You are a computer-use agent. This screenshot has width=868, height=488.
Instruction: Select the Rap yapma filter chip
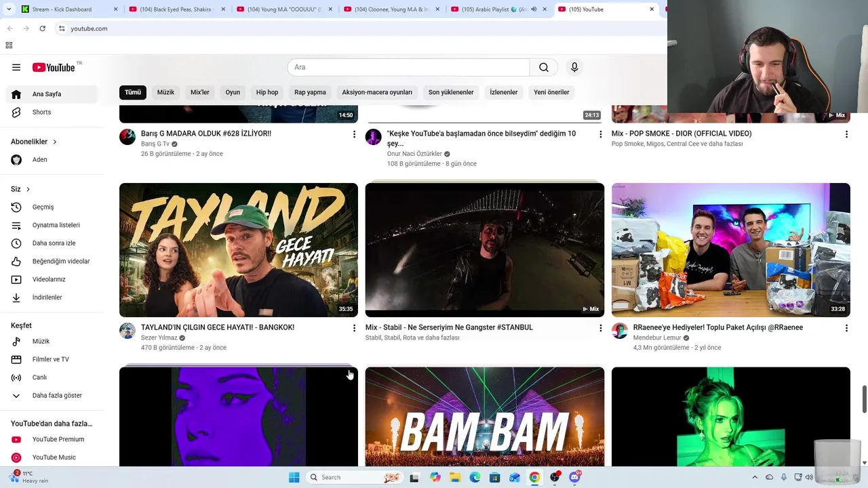[x=310, y=92]
